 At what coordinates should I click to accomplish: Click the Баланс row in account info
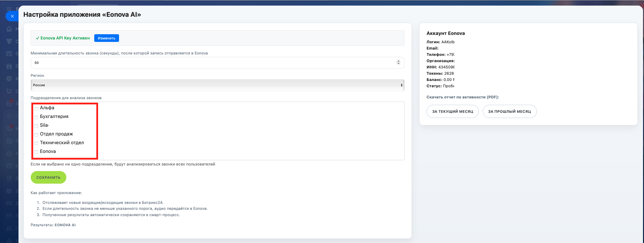(441, 80)
